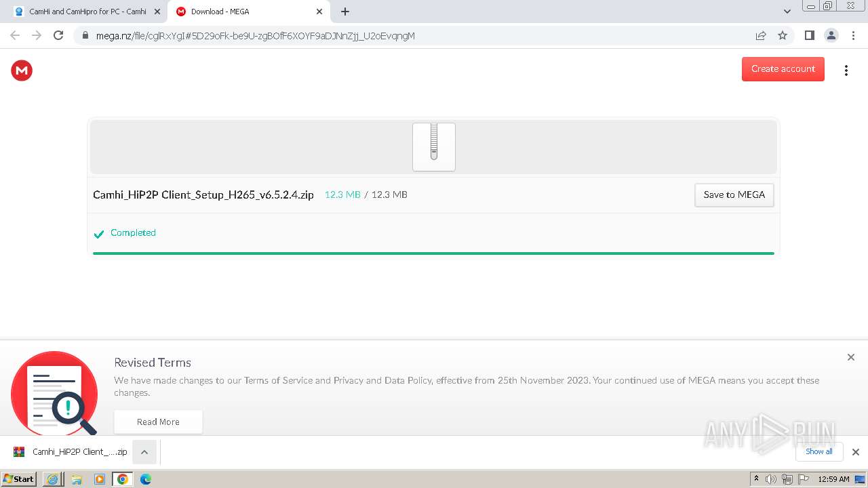Click the taskbar clock 12:59 AM
The image size is (868, 488).
[x=833, y=479]
